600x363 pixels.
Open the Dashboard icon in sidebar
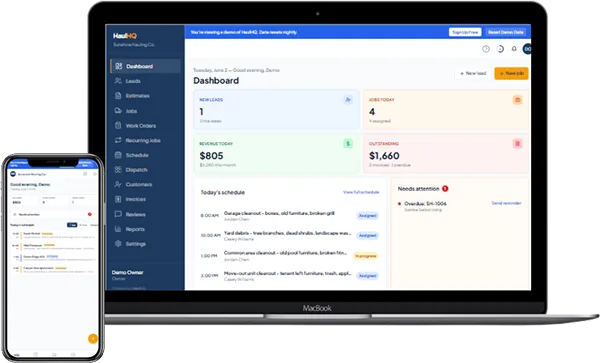[x=119, y=66]
